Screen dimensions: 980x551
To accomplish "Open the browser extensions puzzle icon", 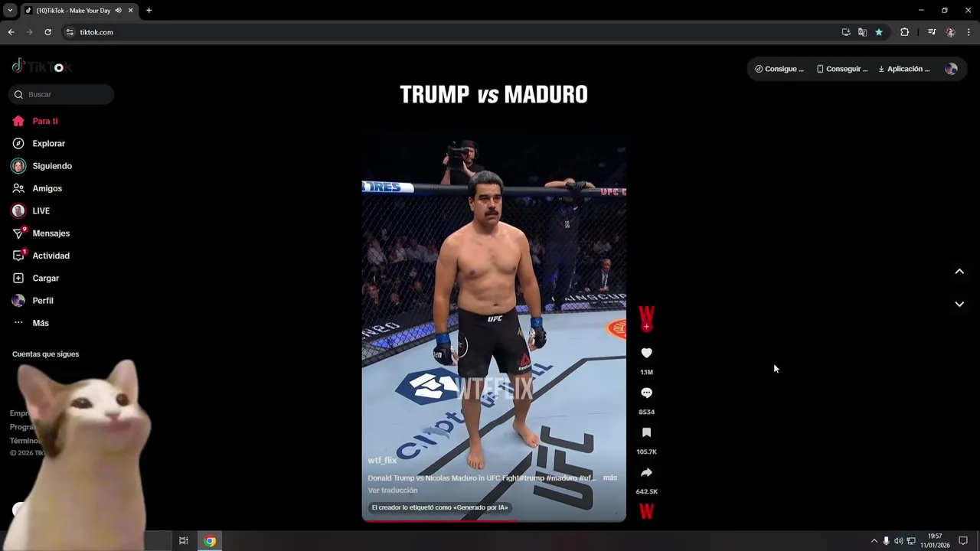I will click(905, 32).
